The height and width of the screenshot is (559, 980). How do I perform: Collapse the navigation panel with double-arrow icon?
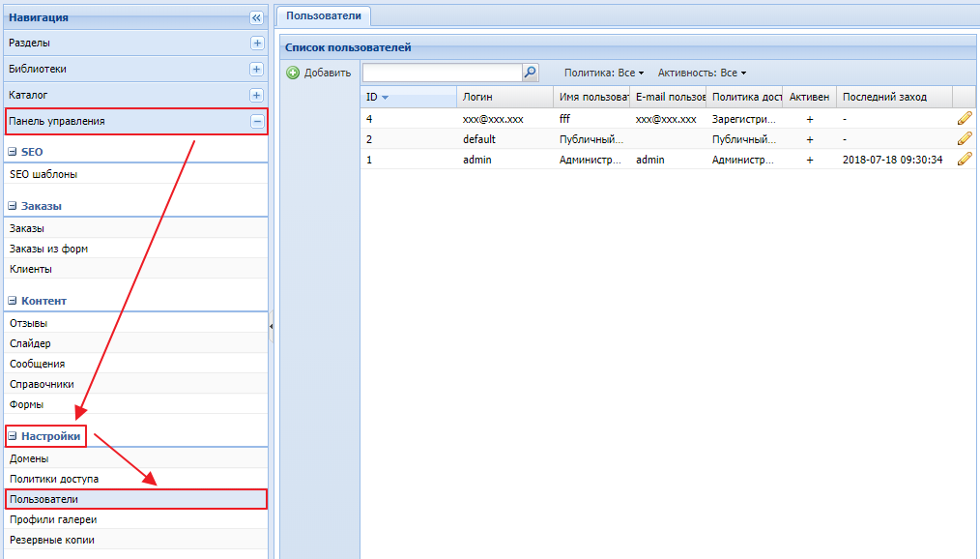(256, 17)
